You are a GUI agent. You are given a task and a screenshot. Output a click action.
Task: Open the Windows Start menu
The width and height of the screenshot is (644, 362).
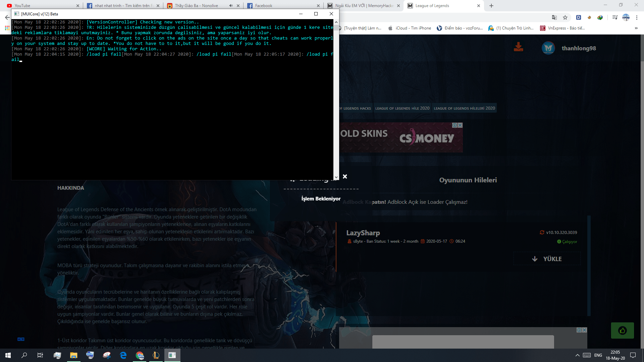pos(8,355)
